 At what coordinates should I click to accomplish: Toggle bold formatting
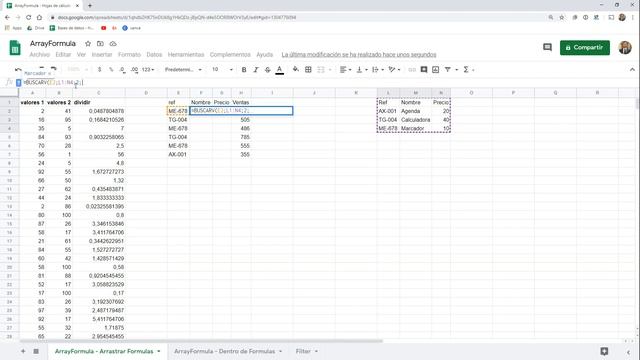244,70
